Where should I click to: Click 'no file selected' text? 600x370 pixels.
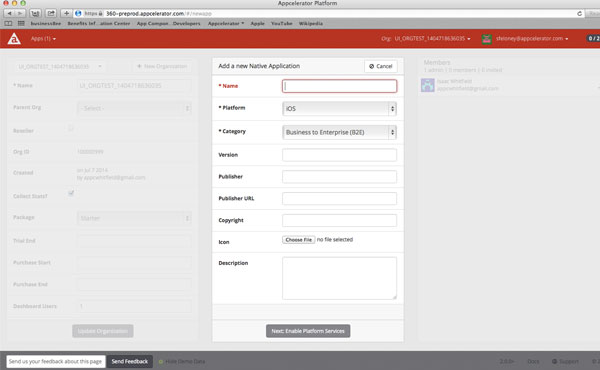point(335,240)
